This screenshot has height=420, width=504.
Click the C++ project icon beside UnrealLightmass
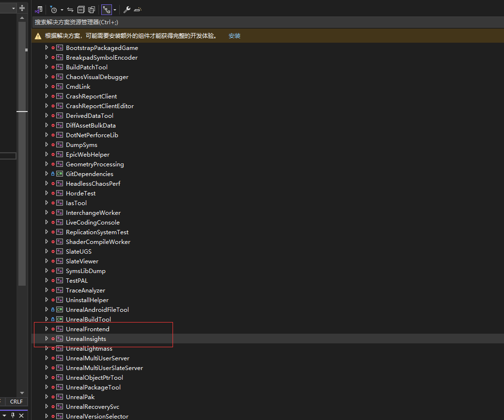click(60, 348)
